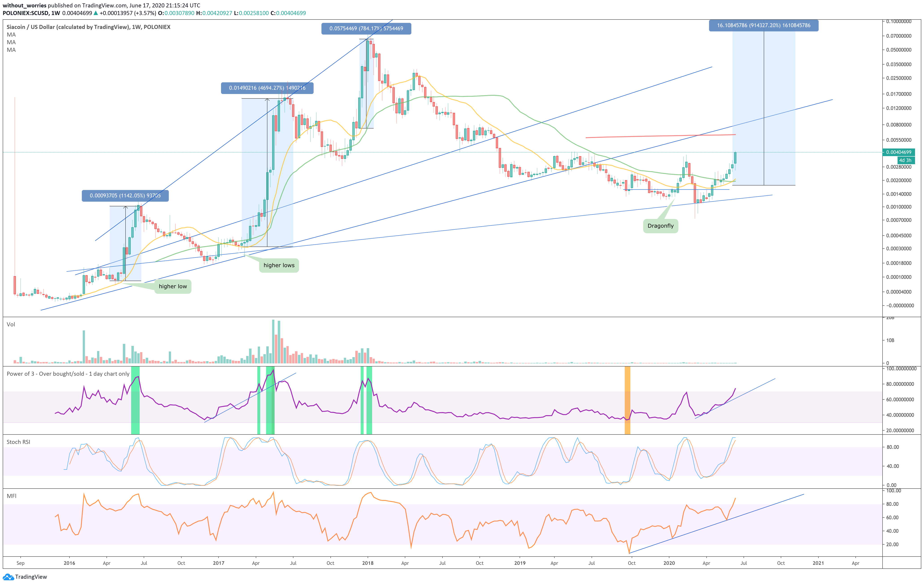The height and width of the screenshot is (585, 924).
Task: Click the 914327.20% projection label
Action: pyautogui.click(x=763, y=25)
